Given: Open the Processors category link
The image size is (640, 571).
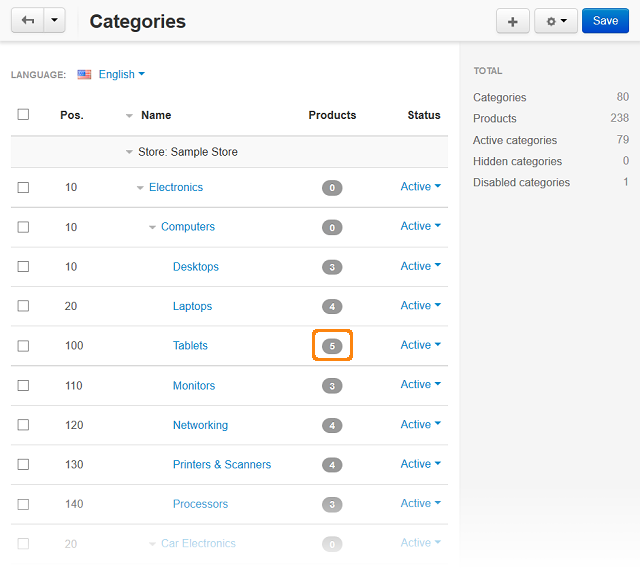Looking at the screenshot, I should 200,504.
